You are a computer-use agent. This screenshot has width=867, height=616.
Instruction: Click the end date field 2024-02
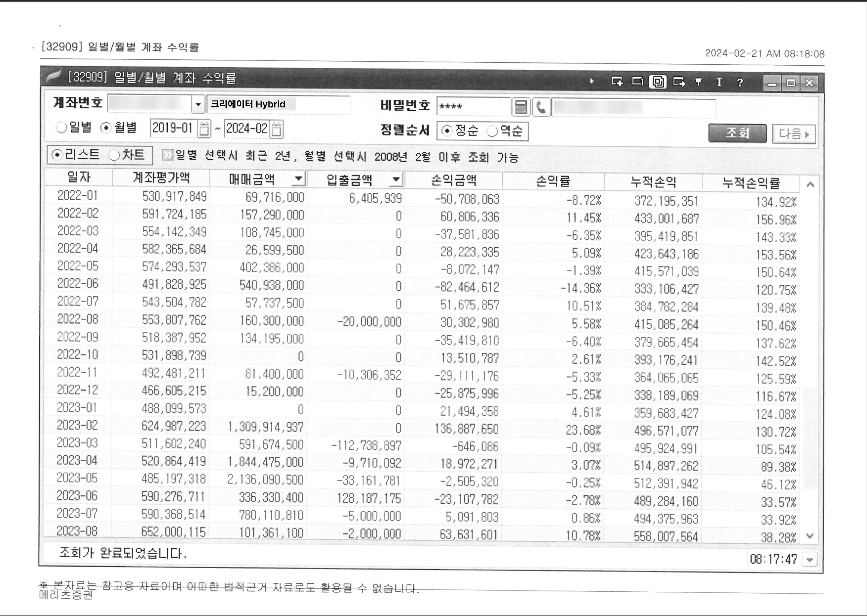click(x=247, y=129)
